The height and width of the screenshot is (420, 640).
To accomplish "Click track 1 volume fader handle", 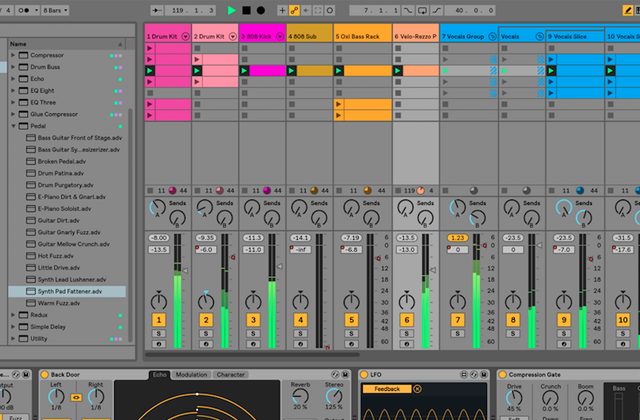I will [x=185, y=270].
